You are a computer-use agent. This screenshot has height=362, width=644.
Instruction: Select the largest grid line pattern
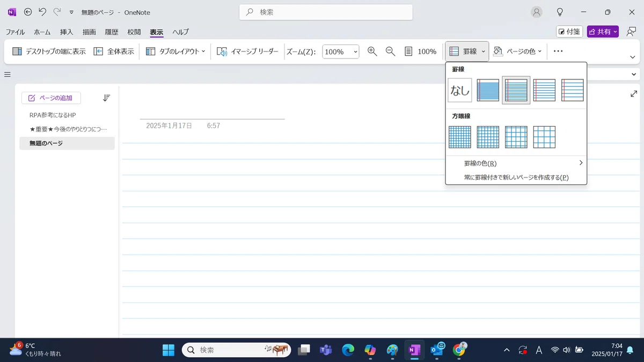coord(544,137)
